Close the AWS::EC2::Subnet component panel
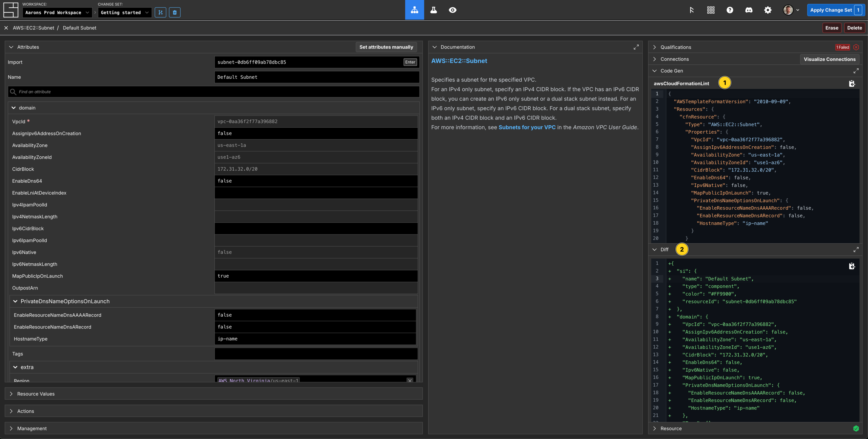 (x=6, y=28)
